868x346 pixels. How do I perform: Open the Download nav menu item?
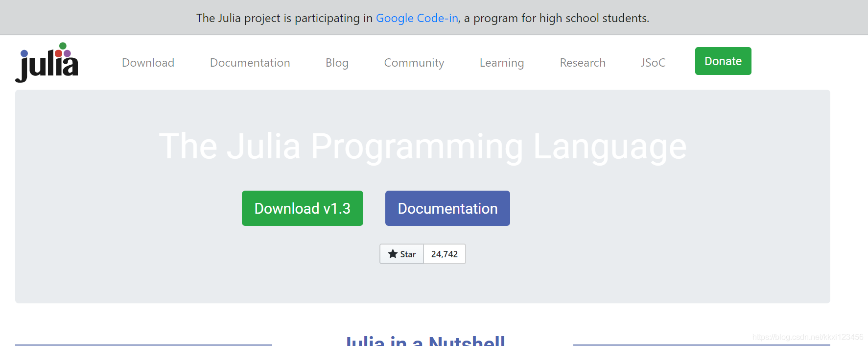click(148, 63)
